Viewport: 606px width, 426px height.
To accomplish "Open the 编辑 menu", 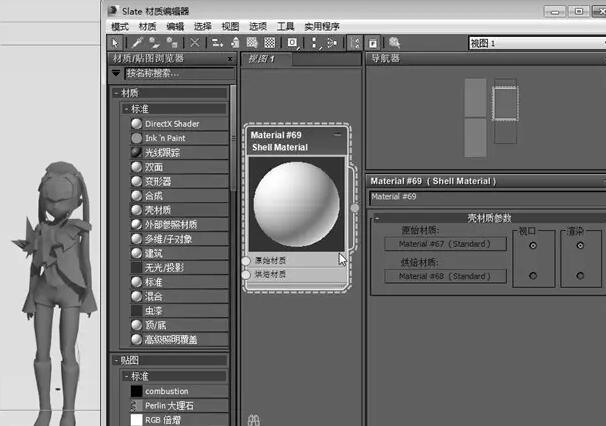I will (x=175, y=26).
